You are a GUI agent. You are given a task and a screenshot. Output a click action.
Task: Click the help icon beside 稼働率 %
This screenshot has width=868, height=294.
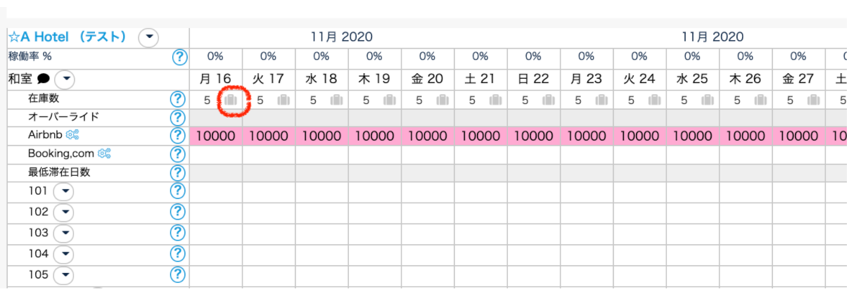coord(180,57)
